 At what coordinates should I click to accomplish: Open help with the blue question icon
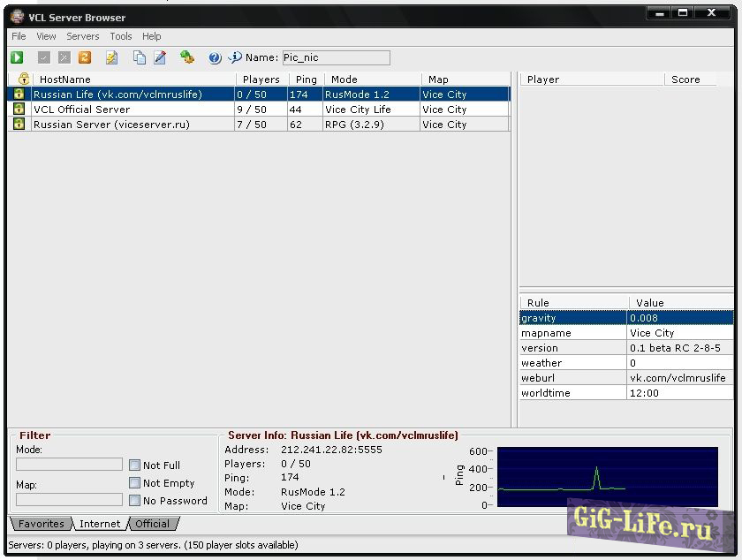(215, 57)
